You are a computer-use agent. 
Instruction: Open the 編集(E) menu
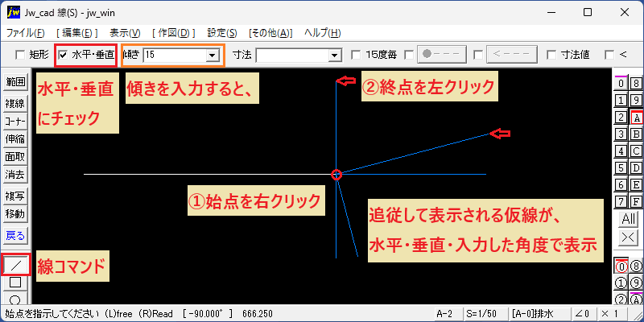pos(77,33)
